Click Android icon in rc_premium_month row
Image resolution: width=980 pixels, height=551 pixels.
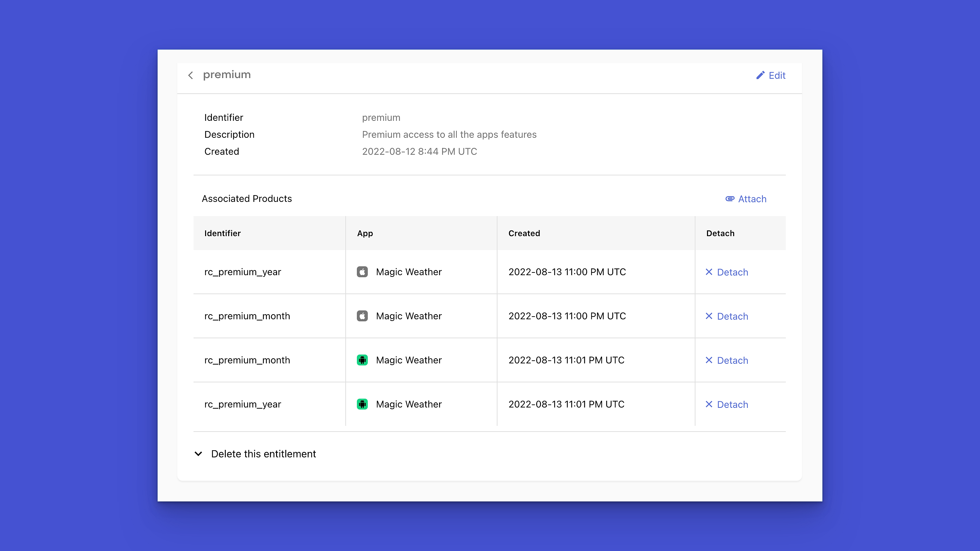point(362,360)
